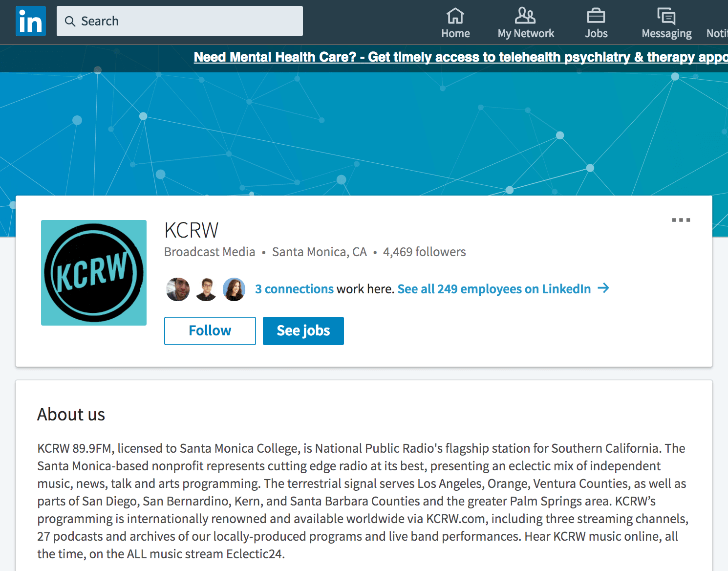Click the magnifier icon in search bar
This screenshot has height=571, width=728.
click(70, 22)
